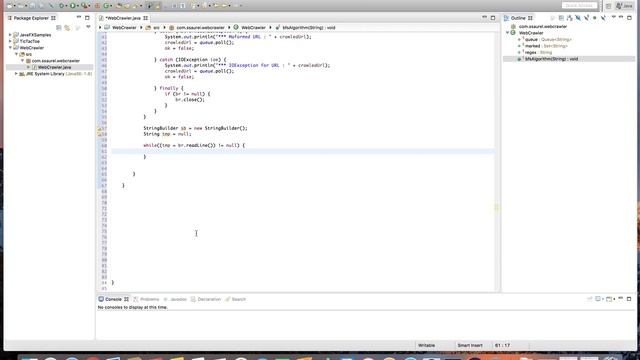This screenshot has width=640, height=360.
Task: Minimize the Console view panel
Action: click(621, 299)
